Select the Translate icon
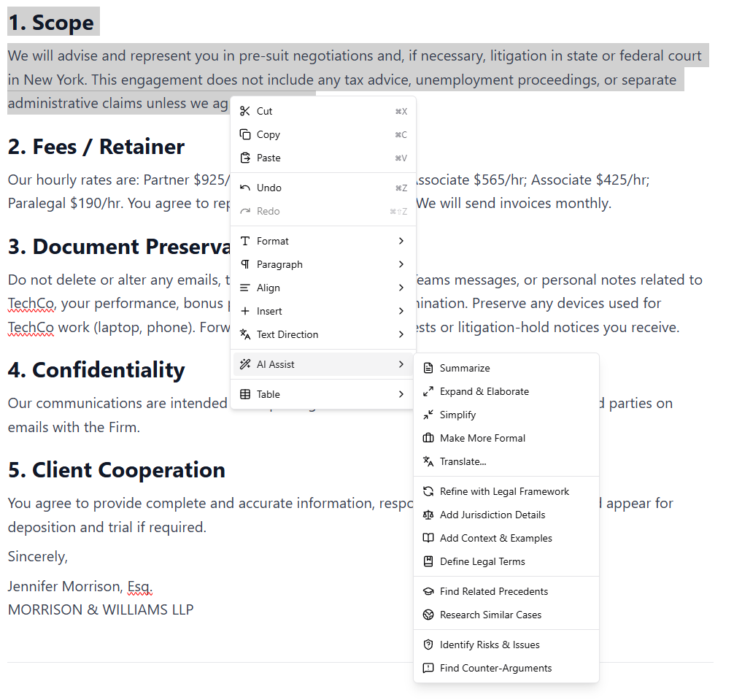 428,461
